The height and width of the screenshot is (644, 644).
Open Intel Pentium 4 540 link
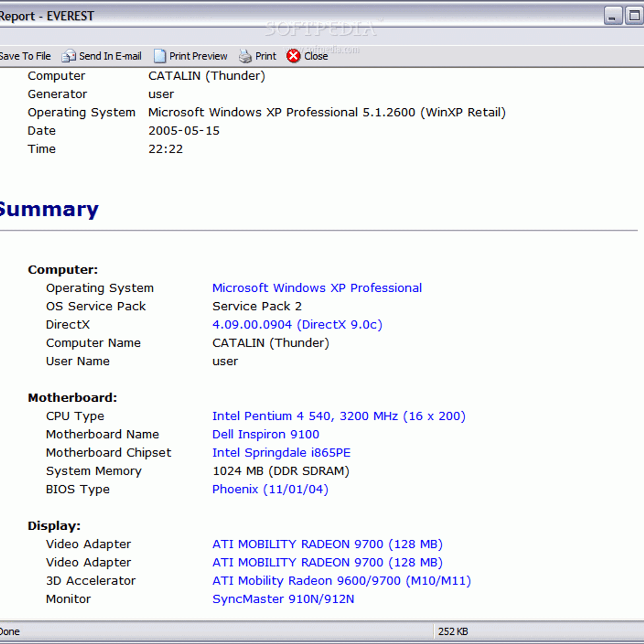[x=339, y=416]
